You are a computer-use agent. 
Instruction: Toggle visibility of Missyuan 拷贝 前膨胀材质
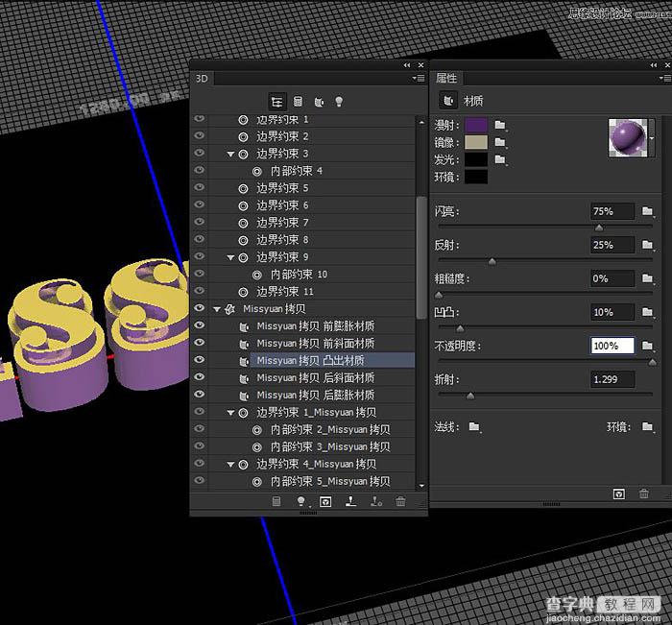click(200, 325)
